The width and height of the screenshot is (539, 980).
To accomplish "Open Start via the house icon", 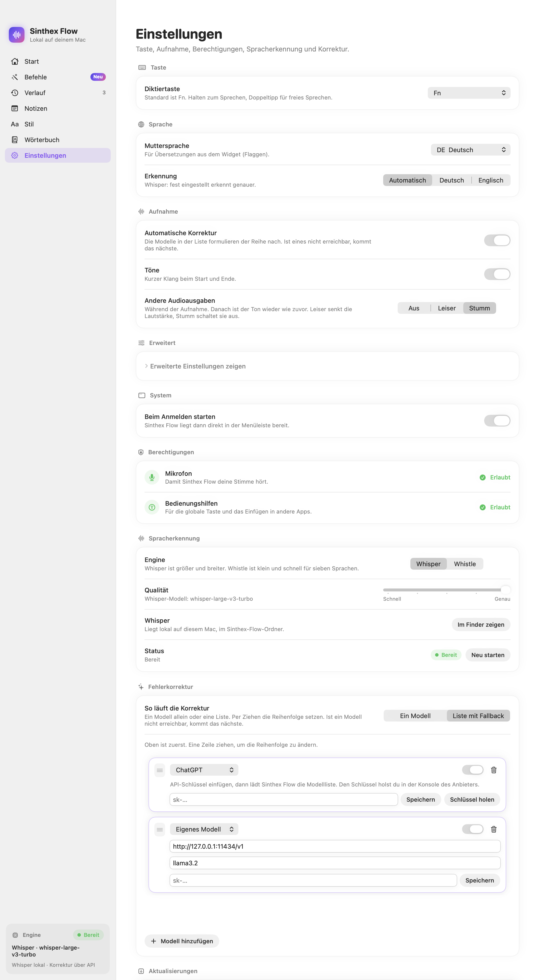I will (x=15, y=61).
